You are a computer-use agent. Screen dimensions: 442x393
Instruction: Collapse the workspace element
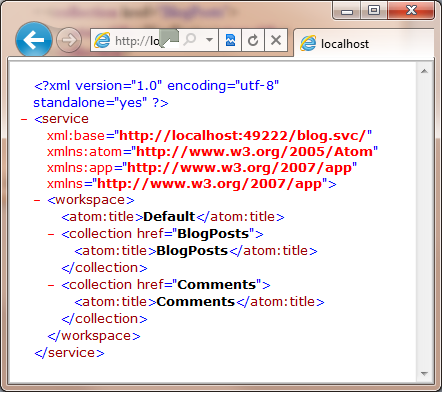click(x=37, y=200)
